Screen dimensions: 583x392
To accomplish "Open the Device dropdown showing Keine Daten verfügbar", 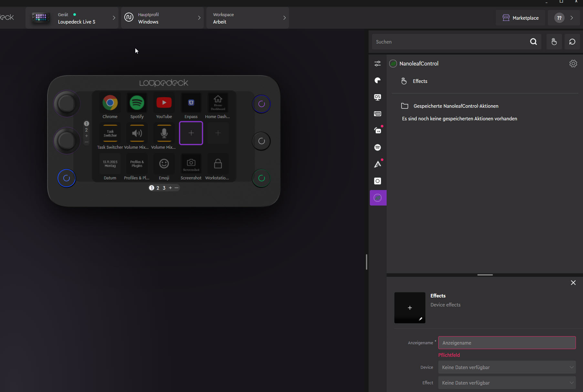I will point(507,367).
